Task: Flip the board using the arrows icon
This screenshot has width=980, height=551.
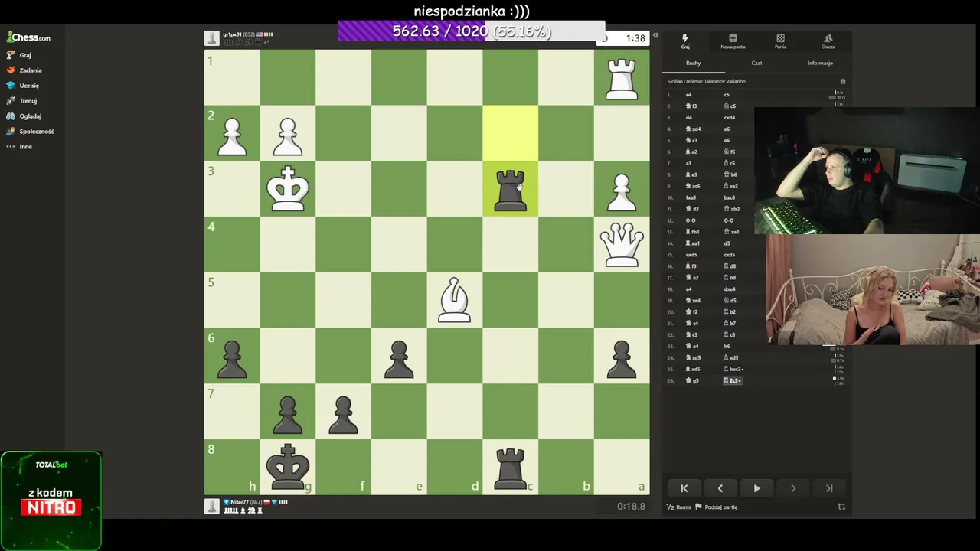Action: pyautogui.click(x=841, y=507)
